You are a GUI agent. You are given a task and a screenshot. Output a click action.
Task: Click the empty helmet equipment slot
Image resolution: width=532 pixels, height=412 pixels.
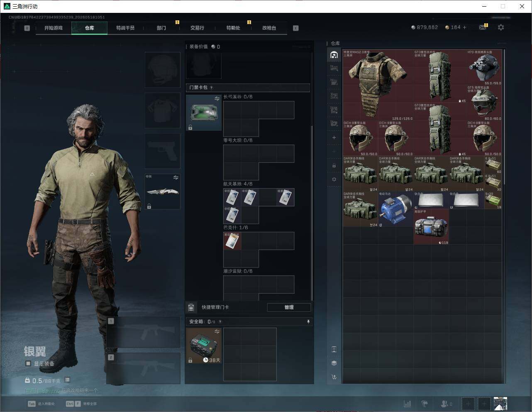[162, 69]
